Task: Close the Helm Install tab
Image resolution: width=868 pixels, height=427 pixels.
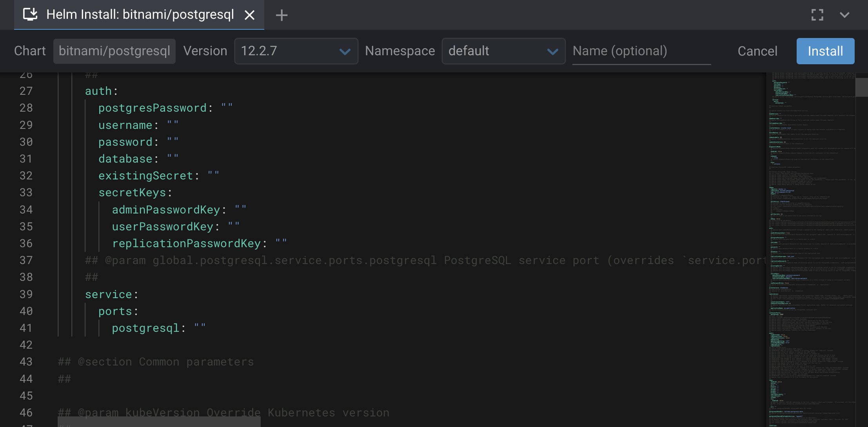Action: click(249, 15)
